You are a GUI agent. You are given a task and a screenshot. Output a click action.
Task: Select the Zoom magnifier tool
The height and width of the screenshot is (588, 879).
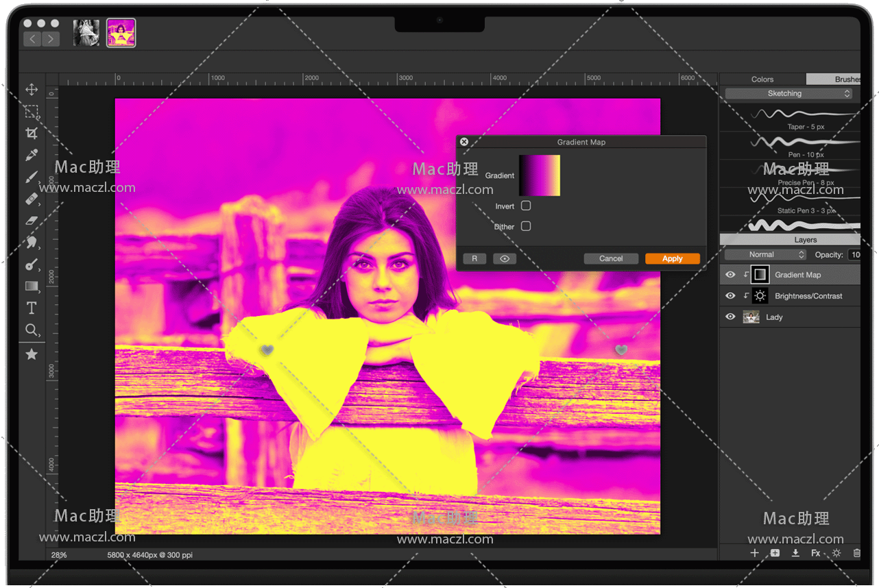click(x=32, y=330)
